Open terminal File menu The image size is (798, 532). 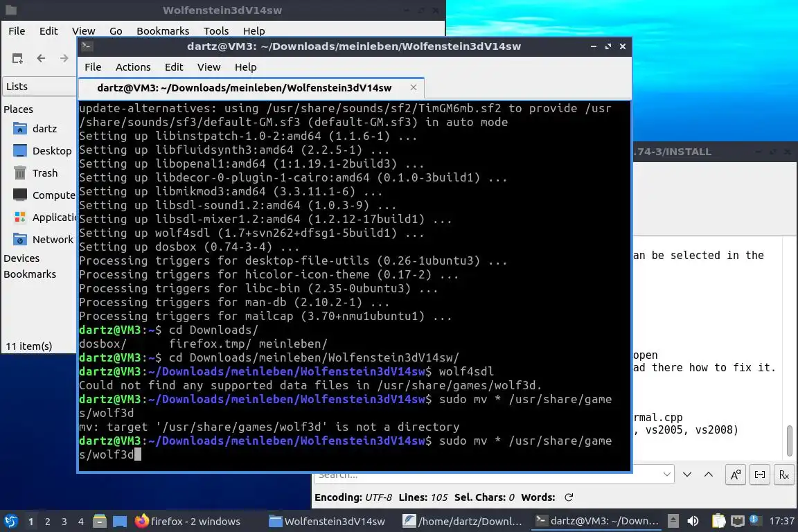[93, 67]
